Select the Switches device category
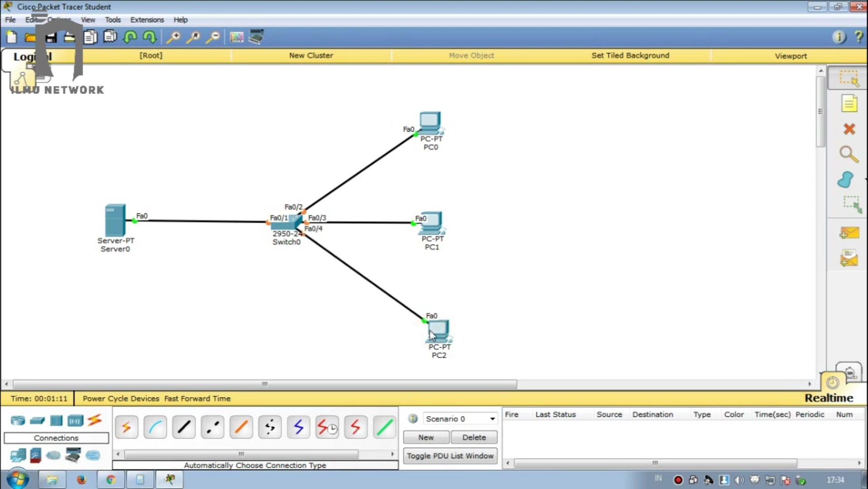The height and width of the screenshot is (489, 868). coord(37,420)
